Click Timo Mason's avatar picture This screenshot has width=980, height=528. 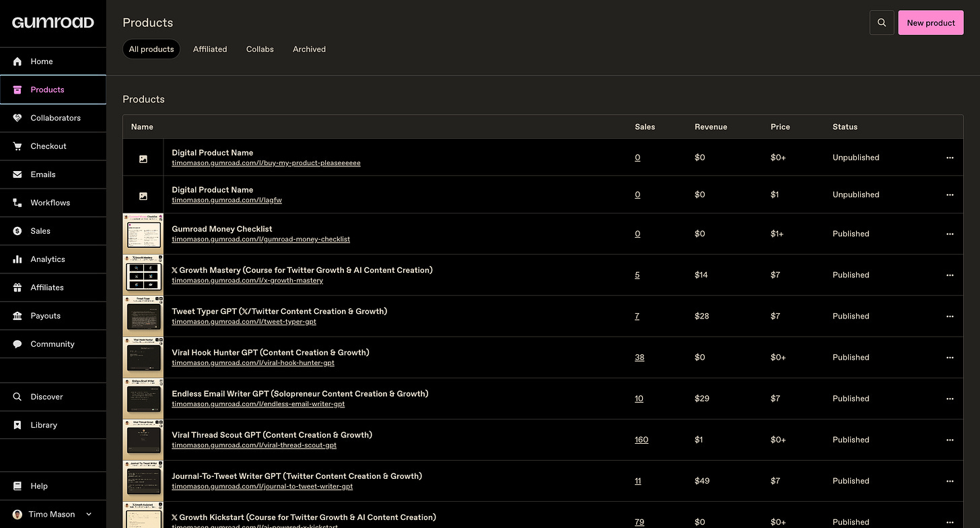pos(17,514)
